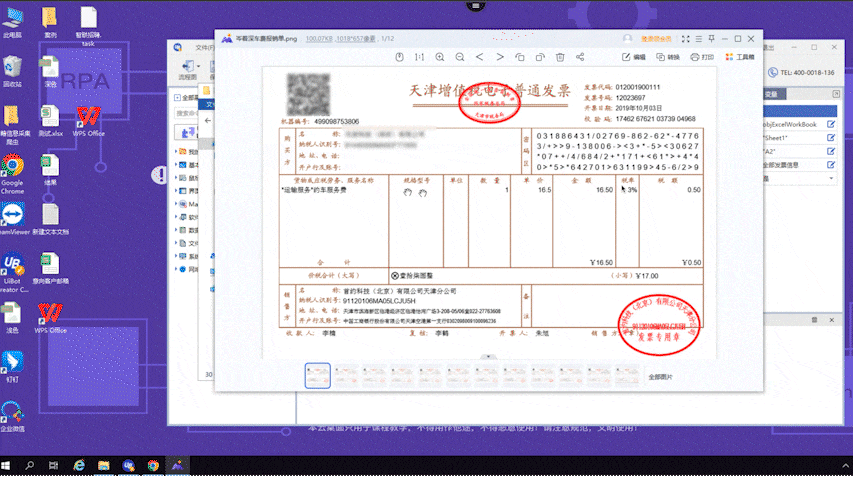Expand the 文件 command tree node

pyautogui.click(x=176, y=243)
